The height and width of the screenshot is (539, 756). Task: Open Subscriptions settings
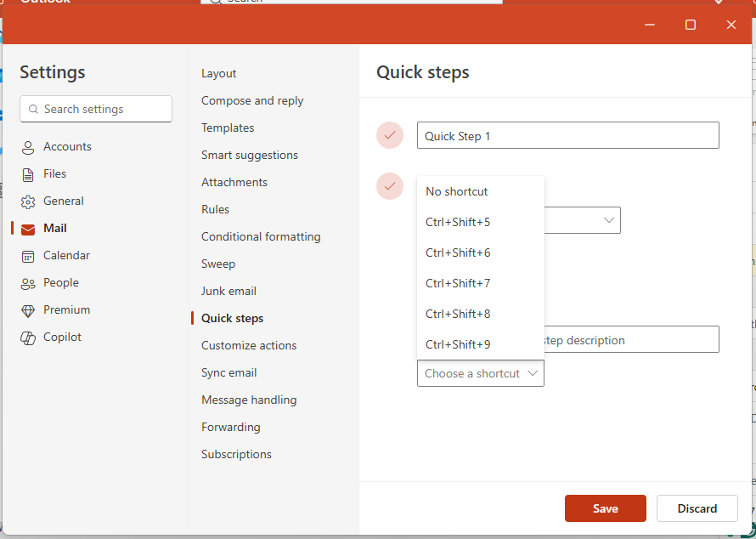236,454
